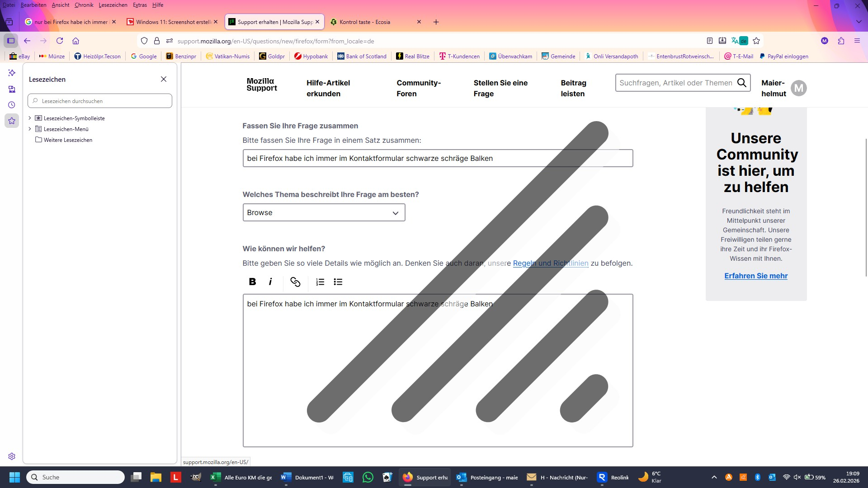Toggle the sidebar visibility button
The image size is (868, 488).
[11, 41]
